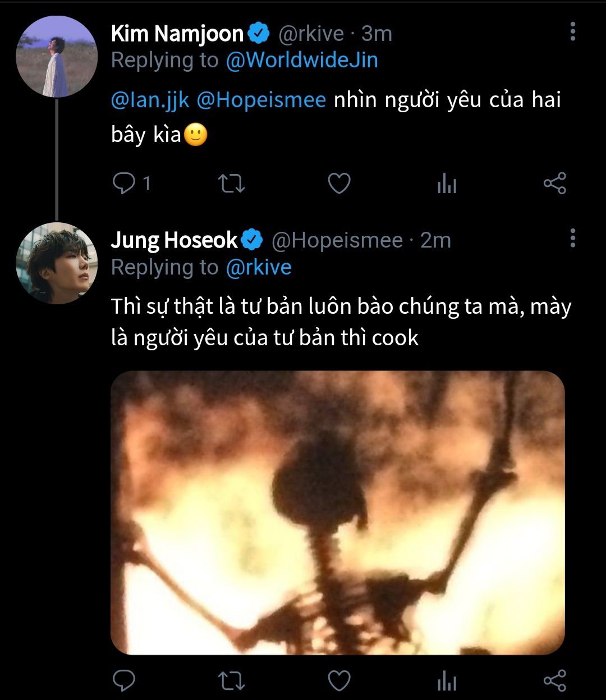This screenshot has width=606, height=700.
Task: Open Jung Hoseok's profile picture
Action: (57, 263)
